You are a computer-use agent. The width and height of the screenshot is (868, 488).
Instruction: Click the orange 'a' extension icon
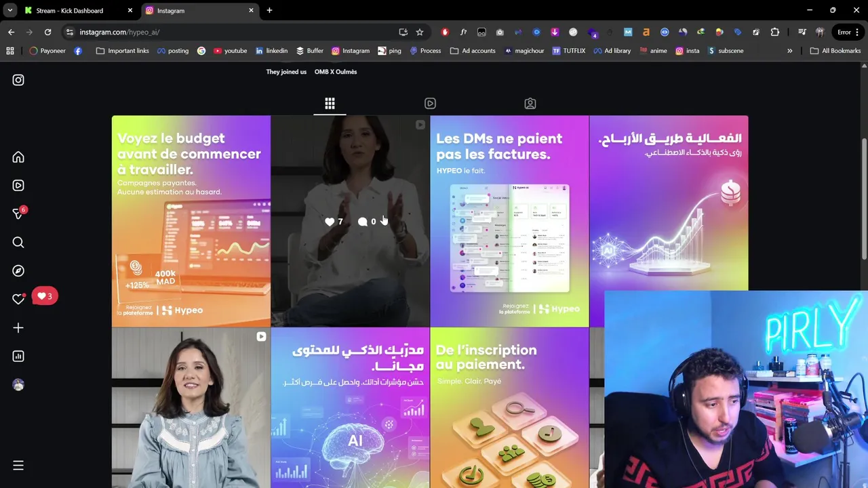point(646,32)
